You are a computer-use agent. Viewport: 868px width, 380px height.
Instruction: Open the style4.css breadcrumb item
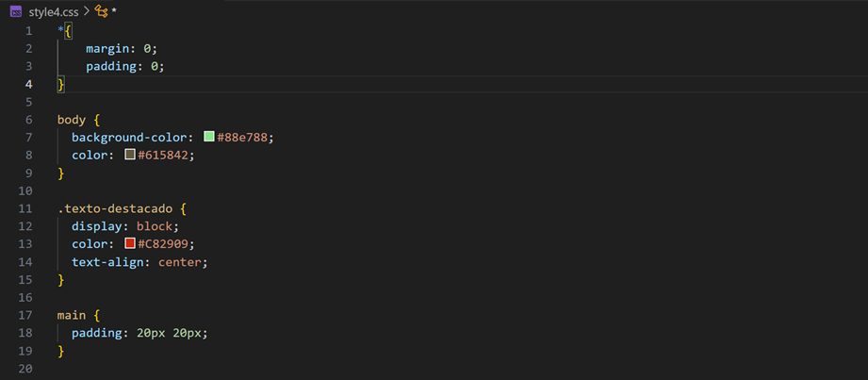(54, 11)
